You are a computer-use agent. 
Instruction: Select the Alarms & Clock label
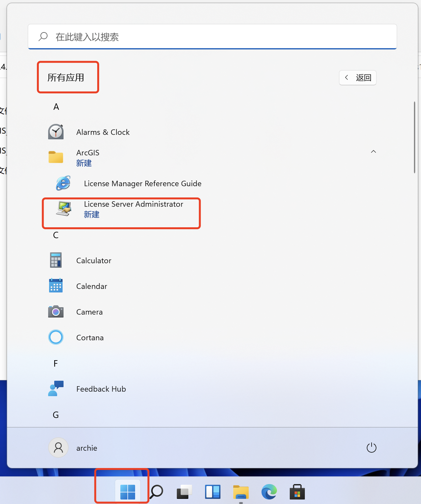pos(103,132)
